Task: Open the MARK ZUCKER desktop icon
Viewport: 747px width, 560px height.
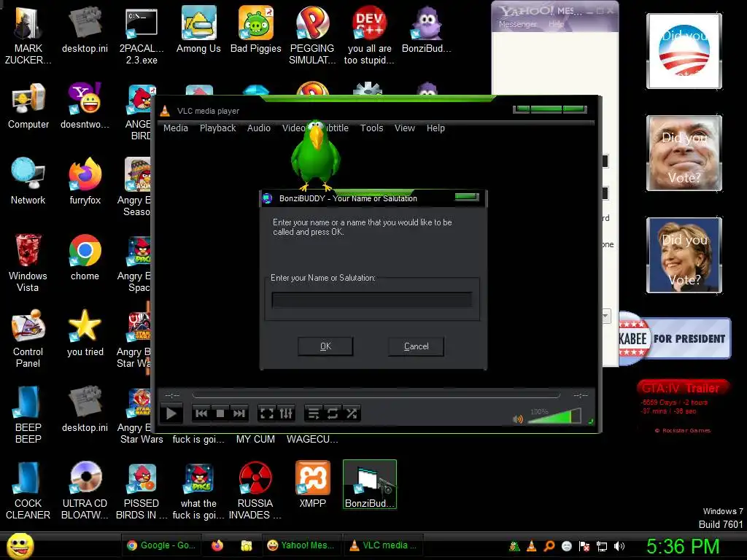Action: (x=28, y=36)
